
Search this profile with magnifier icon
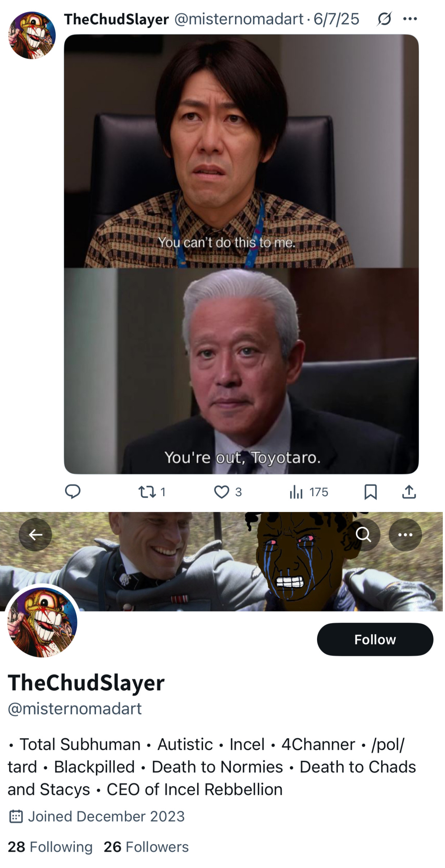[x=363, y=535]
